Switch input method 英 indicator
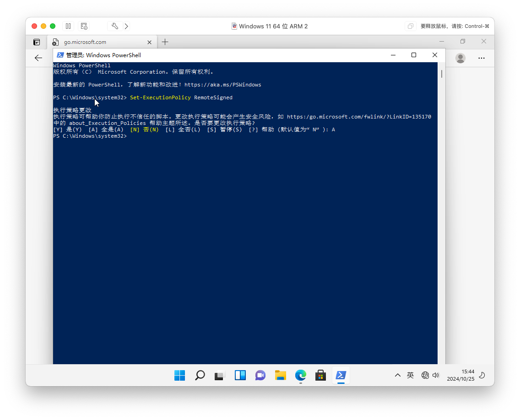Image resolution: width=520 pixels, height=420 pixels. click(411, 375)
